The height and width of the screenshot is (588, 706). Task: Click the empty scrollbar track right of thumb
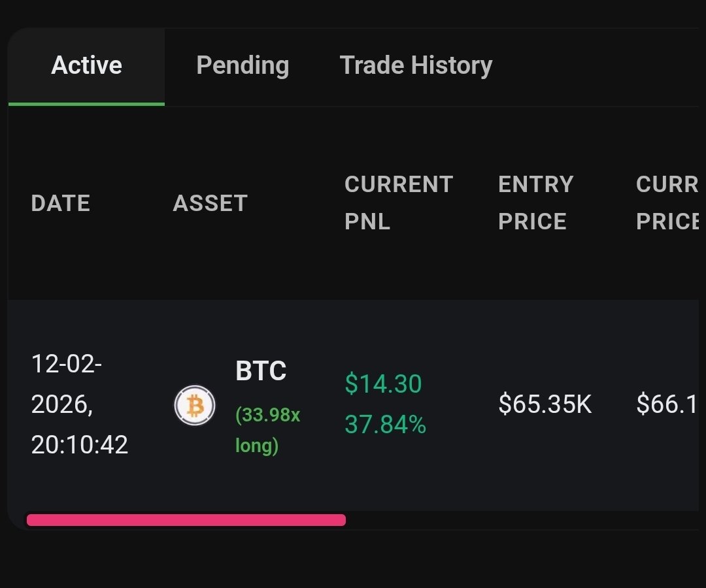(x=522, y=520)
